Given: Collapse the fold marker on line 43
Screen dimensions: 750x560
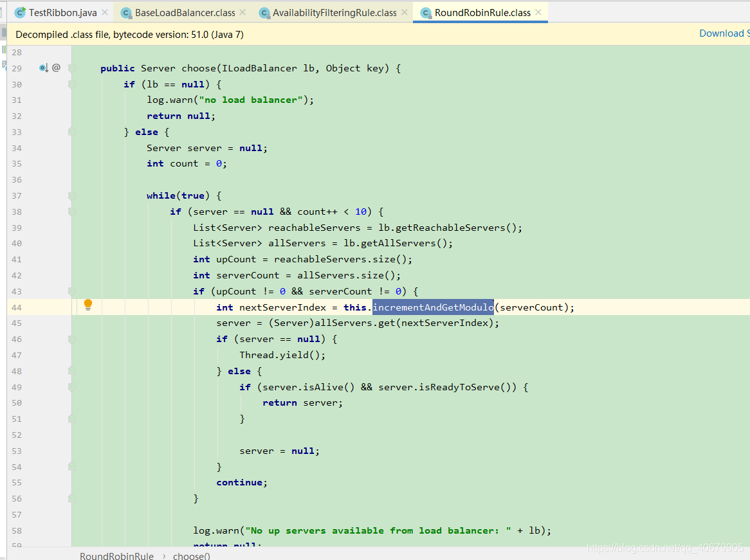Looking at the screenshot, I should [72, 291].
